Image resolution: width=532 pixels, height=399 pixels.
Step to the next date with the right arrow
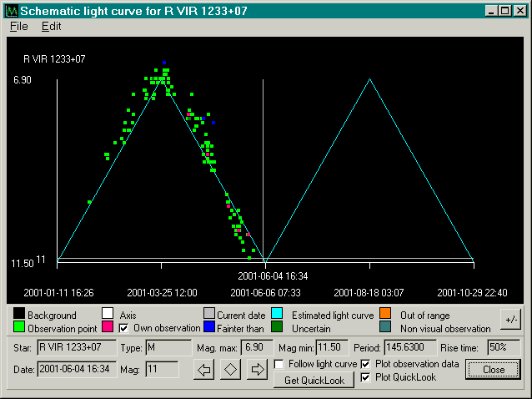(257, 370)
